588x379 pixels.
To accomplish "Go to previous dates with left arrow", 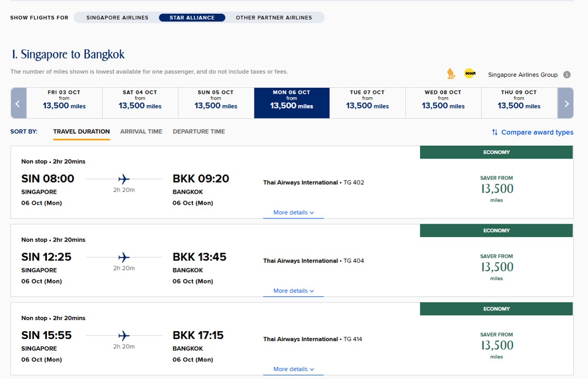I will coord(18,103).
